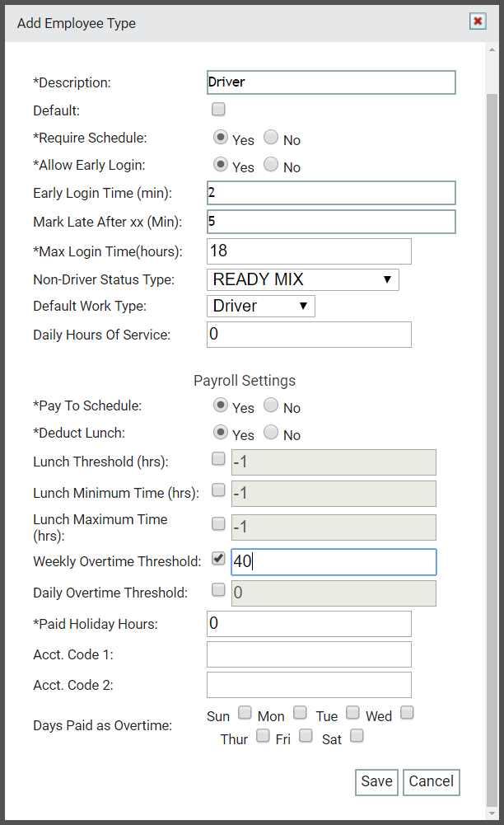This screenshot has height=825, width=504.
Task: Enable the Lunch Threshold checkbox
Action: click(218, 458)
